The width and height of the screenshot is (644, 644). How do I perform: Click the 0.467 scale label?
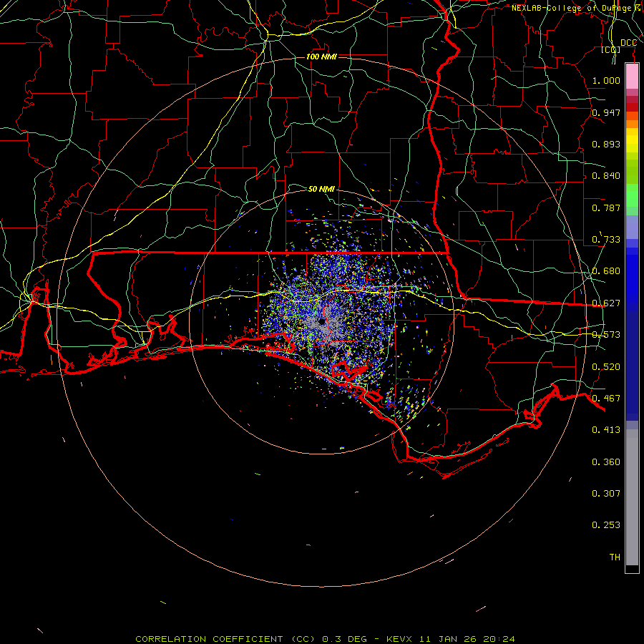pyautogui.click(x=606, y=399)
